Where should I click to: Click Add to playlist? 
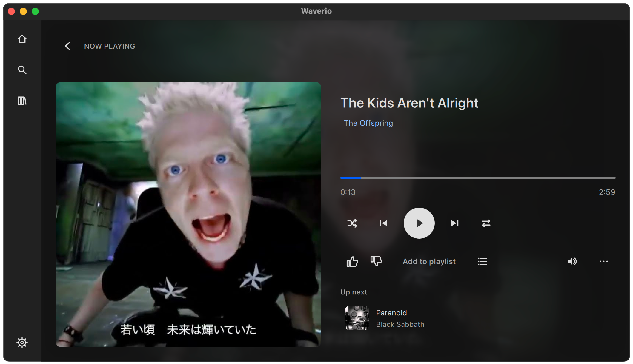[429, 262]
